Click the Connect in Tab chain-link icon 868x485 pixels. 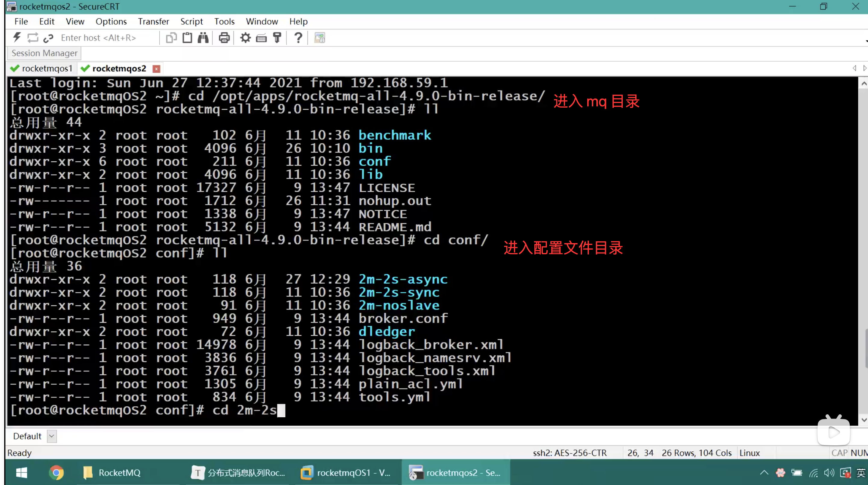coord(48,38)
